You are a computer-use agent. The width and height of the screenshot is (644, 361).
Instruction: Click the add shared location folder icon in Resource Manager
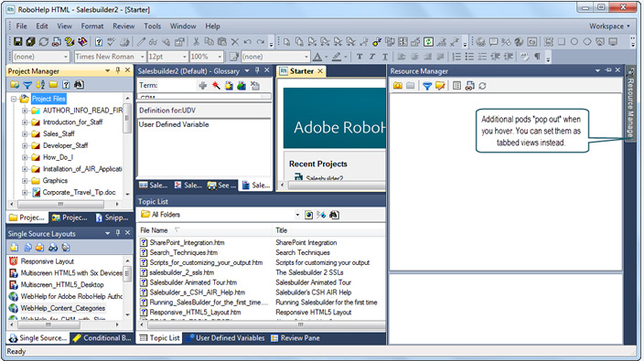click(398, 85)
